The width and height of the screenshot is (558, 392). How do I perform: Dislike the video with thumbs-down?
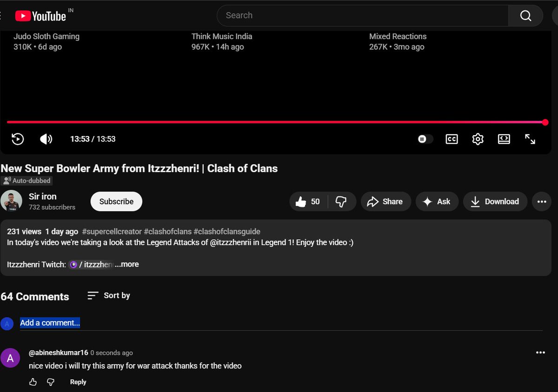[342, 202]
